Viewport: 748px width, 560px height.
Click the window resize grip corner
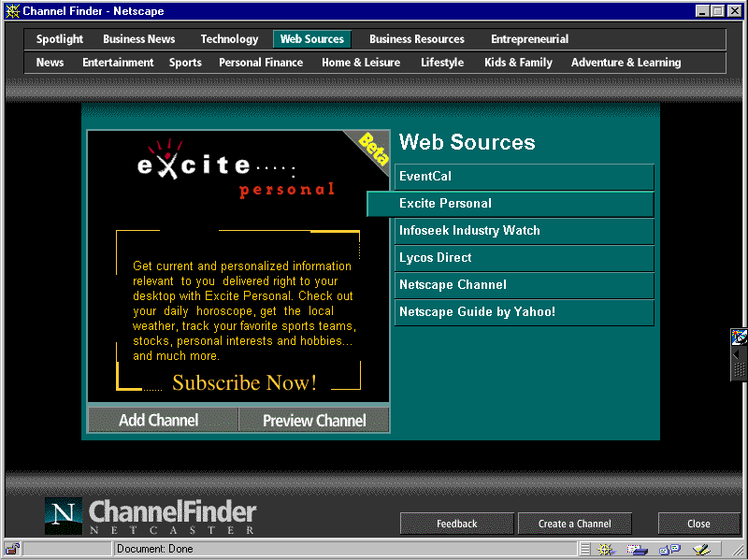tap(737, 550)
